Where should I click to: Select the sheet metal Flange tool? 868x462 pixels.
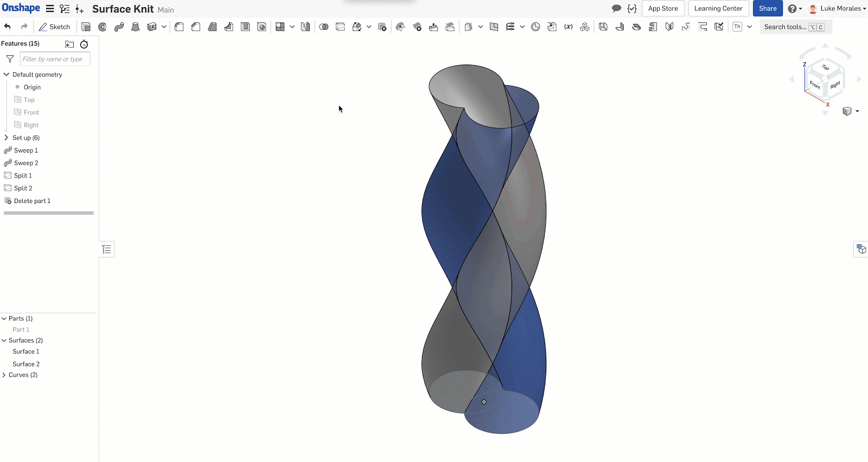[x=620, y=27]
